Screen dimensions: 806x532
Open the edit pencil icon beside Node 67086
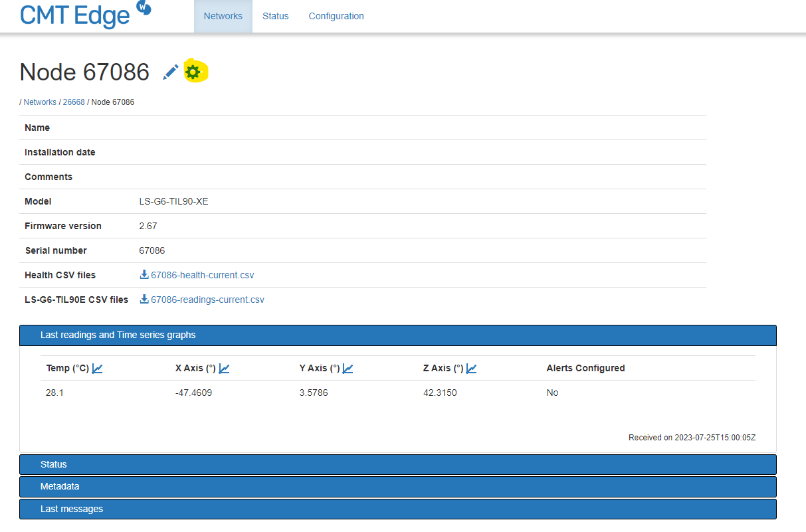click(170, 72)
